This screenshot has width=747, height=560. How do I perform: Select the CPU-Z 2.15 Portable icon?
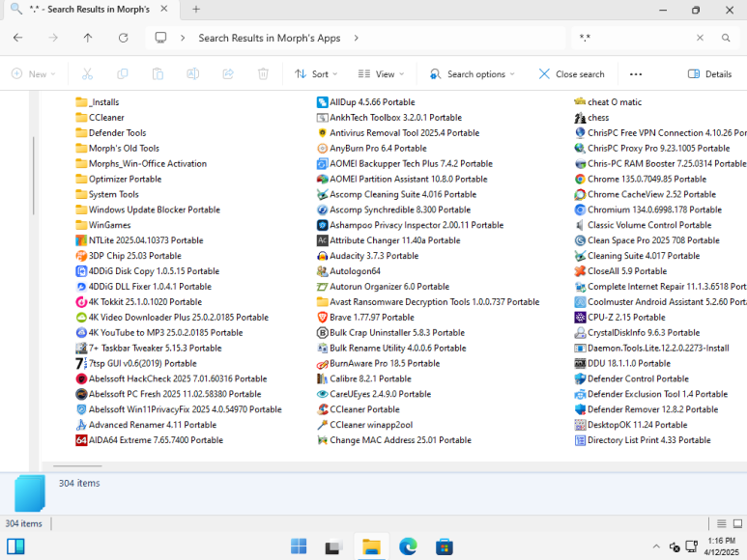point(580,318)
